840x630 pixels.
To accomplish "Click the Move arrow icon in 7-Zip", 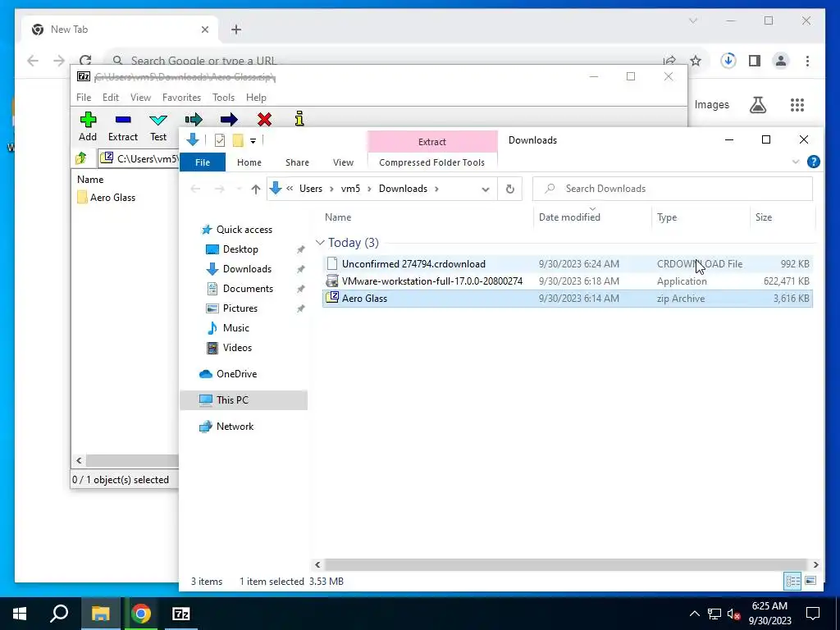I will 229,119.
